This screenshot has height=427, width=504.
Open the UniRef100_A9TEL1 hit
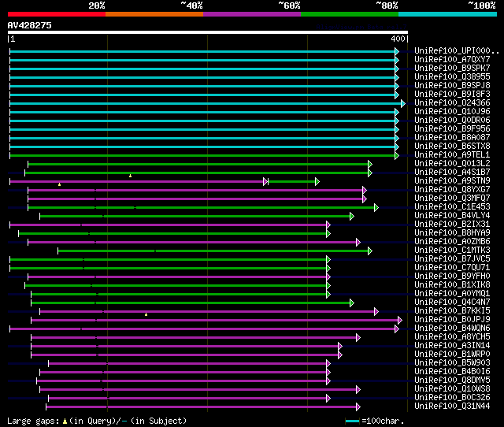pyautogui.click(x=452, y=154)
